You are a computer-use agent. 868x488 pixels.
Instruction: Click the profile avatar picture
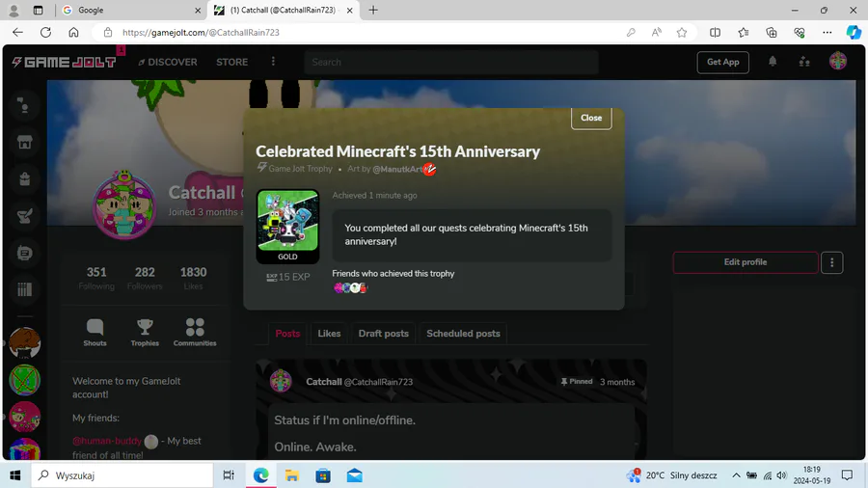coord(124,205)
